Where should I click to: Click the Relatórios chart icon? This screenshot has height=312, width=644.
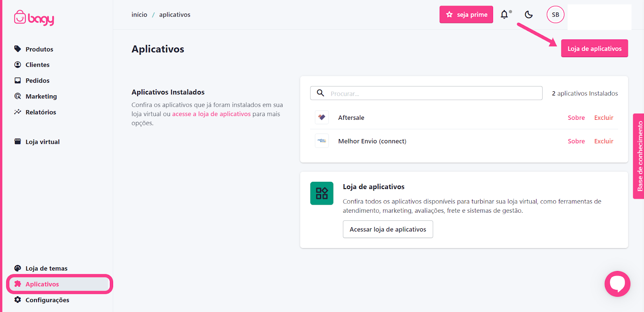(18, 112)
